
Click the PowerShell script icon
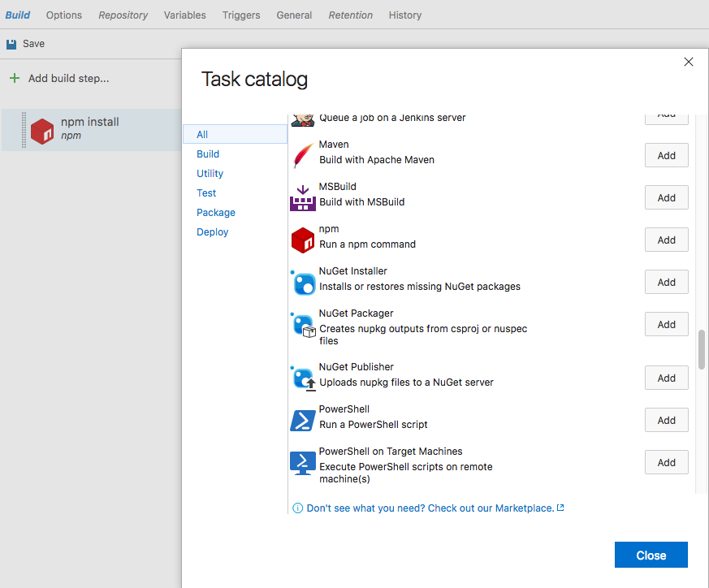click(302, 421)
